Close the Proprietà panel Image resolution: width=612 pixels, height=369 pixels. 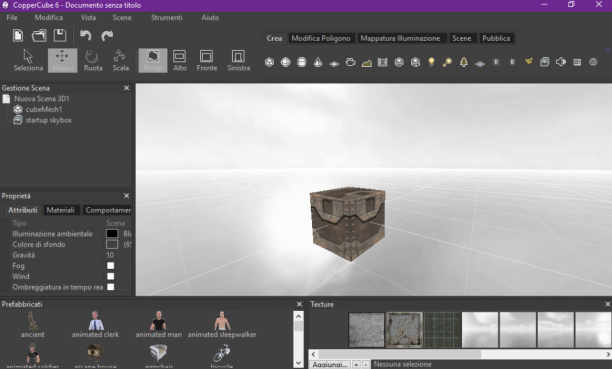[126, 196]
